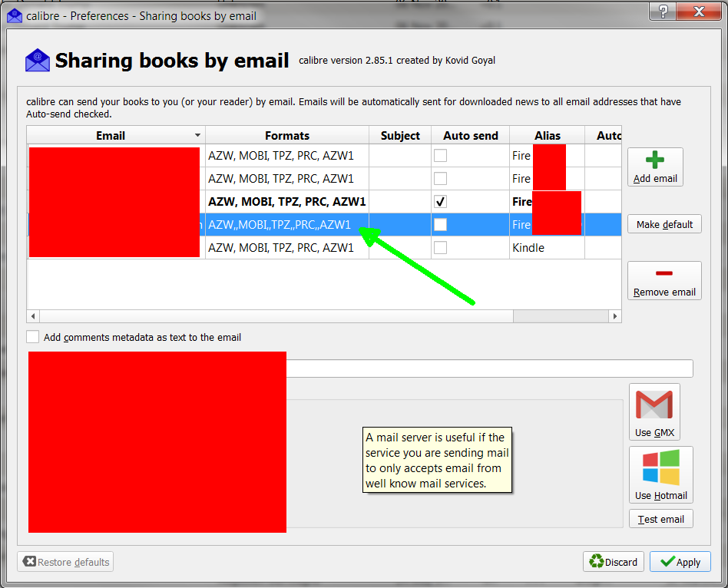Click the Auto send column header
The image size is (728, 588).
tap(470, 135)
